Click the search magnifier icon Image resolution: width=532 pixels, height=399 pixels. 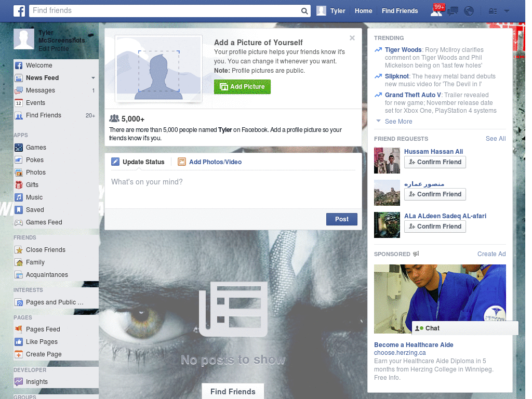[x=304, y=11]
